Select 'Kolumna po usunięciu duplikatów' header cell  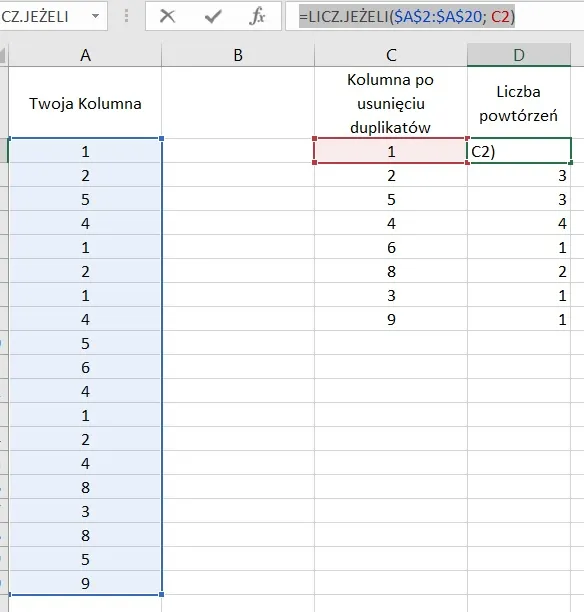pyautogui.click(x=391, y=103)
